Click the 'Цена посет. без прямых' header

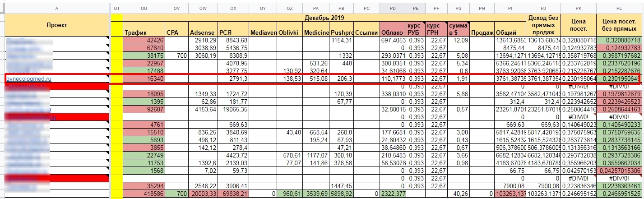(x=619, y=25)
